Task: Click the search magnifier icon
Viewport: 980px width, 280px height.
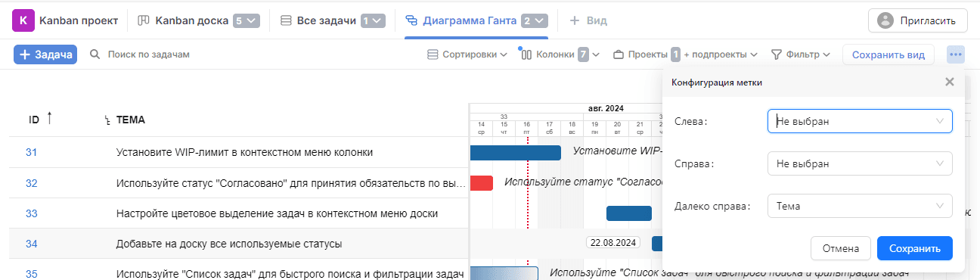Action: (95, 54)
